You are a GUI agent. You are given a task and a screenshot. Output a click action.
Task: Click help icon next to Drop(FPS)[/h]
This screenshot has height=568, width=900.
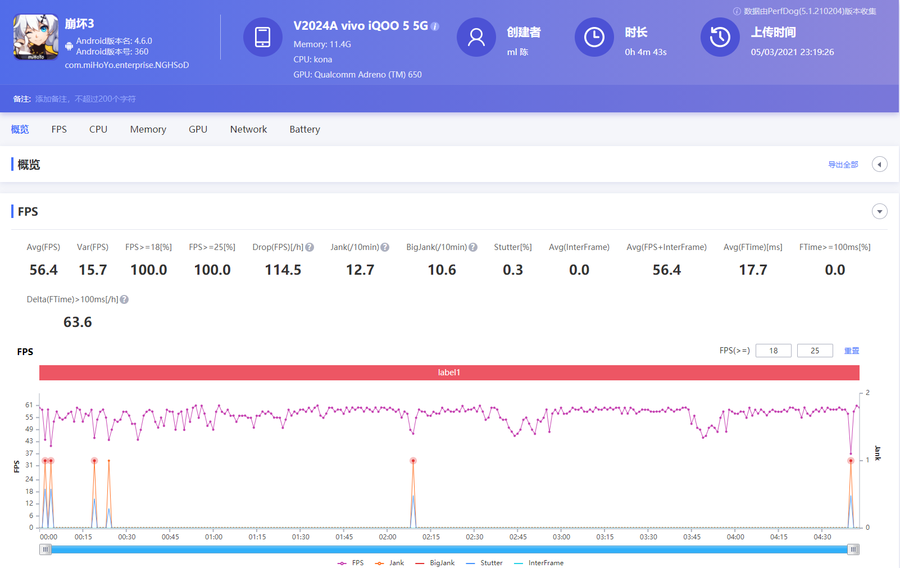pos(310,247)
